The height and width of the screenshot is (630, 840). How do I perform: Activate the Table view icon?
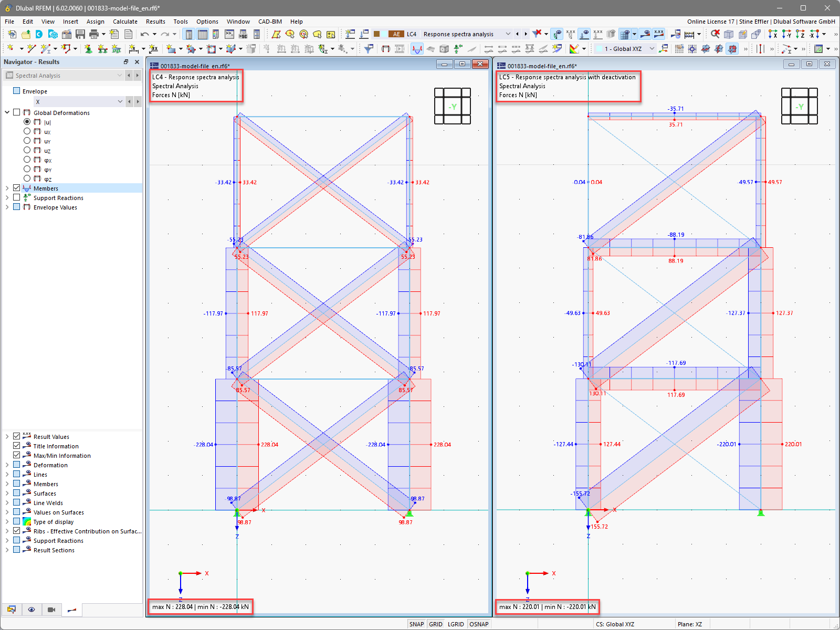point(202,34)
